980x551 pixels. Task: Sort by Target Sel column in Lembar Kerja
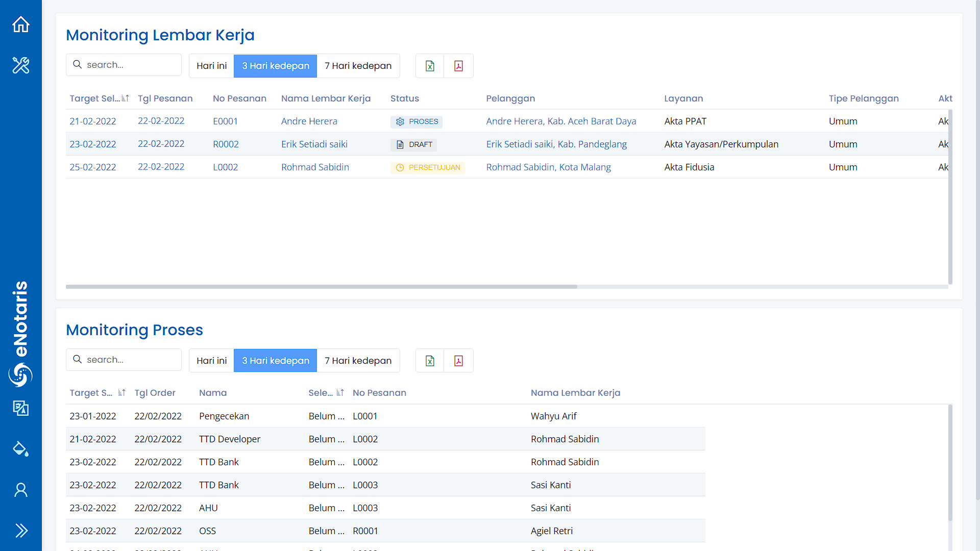click(x=125, y=98)
